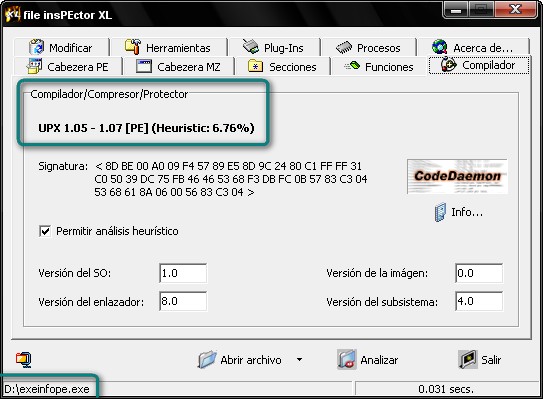Switch to the Modificar tab
543x399 pixels.
[x=61, y=47]
